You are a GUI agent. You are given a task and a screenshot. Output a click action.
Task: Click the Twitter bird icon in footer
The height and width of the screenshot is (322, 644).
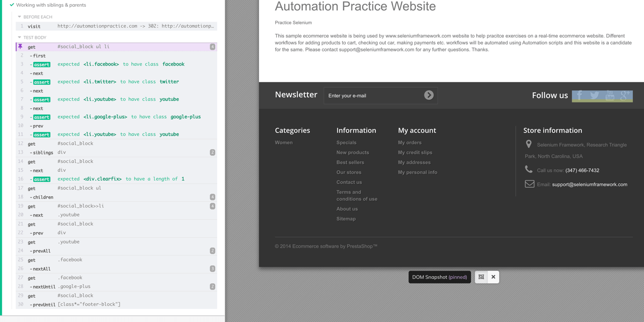(594, 95)
